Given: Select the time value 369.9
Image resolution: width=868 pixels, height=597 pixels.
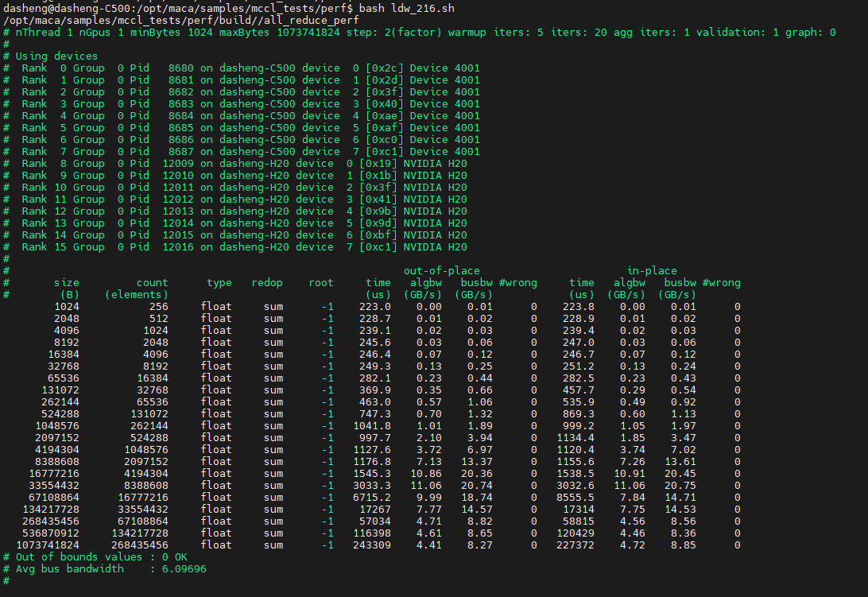Looking at the screenshot, I should click(374, 390).
